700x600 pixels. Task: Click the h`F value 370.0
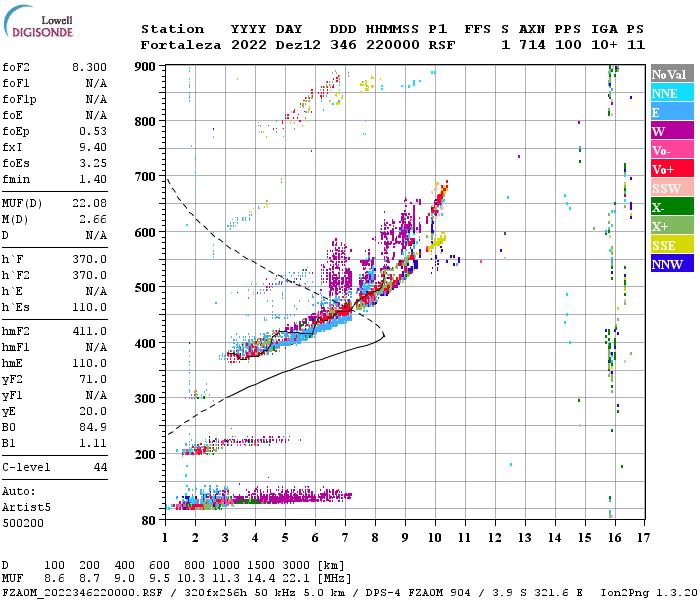(x=89, y=259)
